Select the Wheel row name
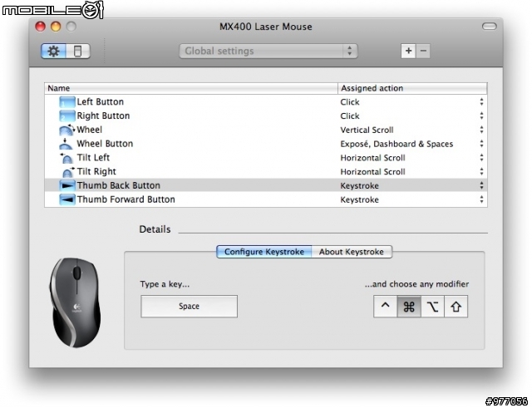532x408 pixels. point(89,130)
